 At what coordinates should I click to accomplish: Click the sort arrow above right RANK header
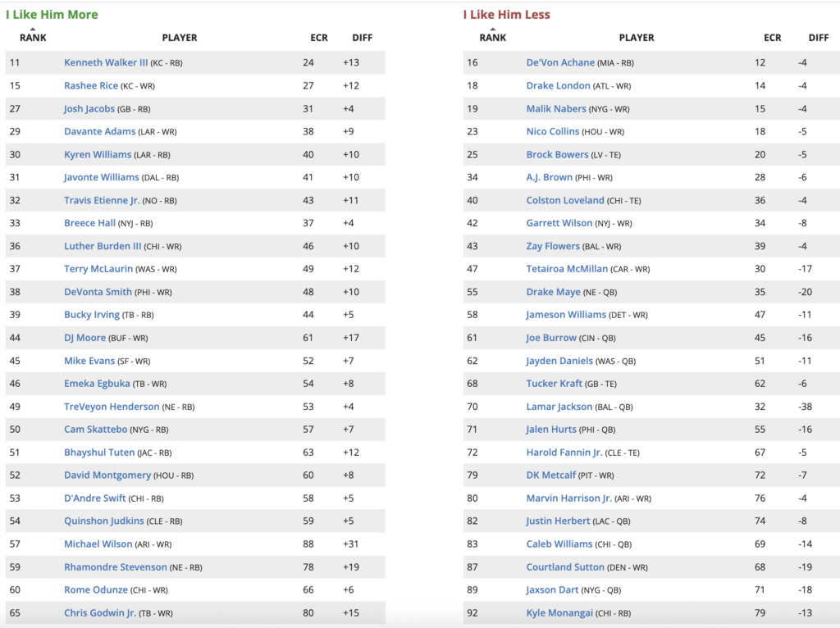492,29
